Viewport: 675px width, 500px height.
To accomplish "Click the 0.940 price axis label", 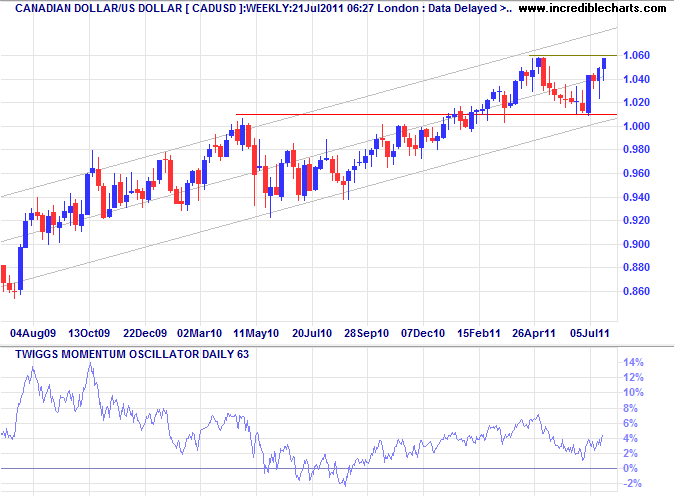I will point(636,197).
